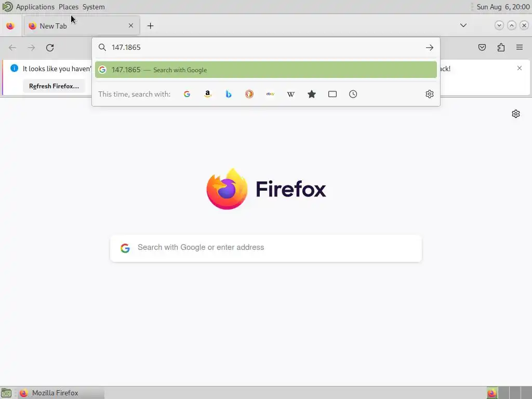Focus the address bar text 147.1865

(x=126, y=47)
